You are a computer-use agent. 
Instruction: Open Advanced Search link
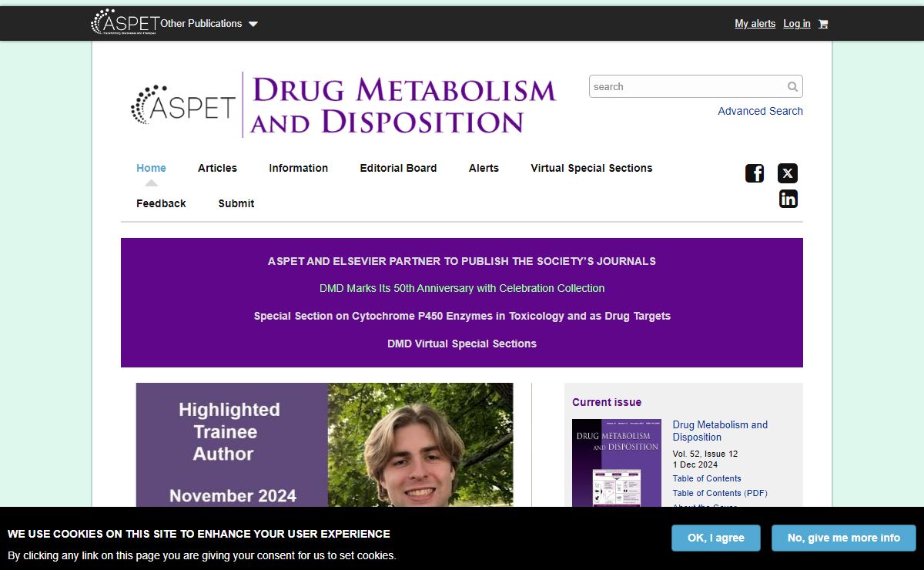click(x=760, y=111)
